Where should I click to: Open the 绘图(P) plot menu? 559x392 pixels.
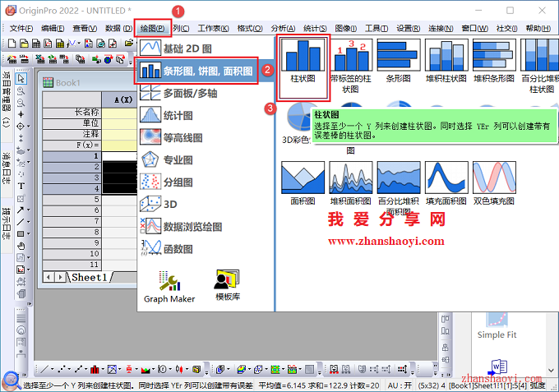[153, 28]
